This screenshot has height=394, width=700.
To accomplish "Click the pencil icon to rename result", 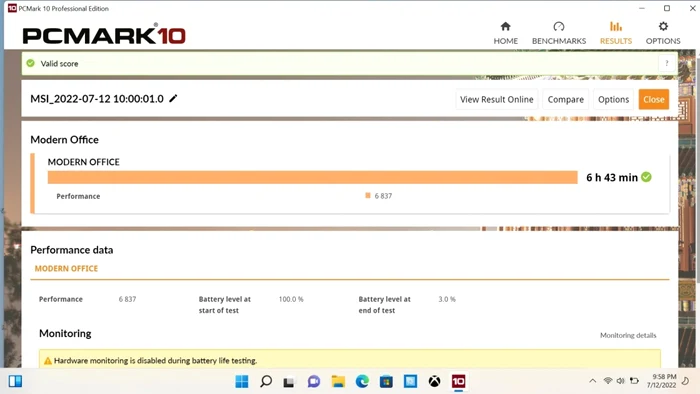I will [173, 98].
